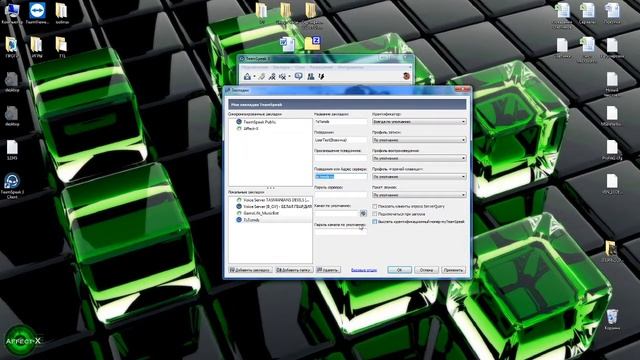Click the channel picker button beside default channel field
Viewport: 640px width, 360px height.
pyautogui.click(x=363, y=213)
